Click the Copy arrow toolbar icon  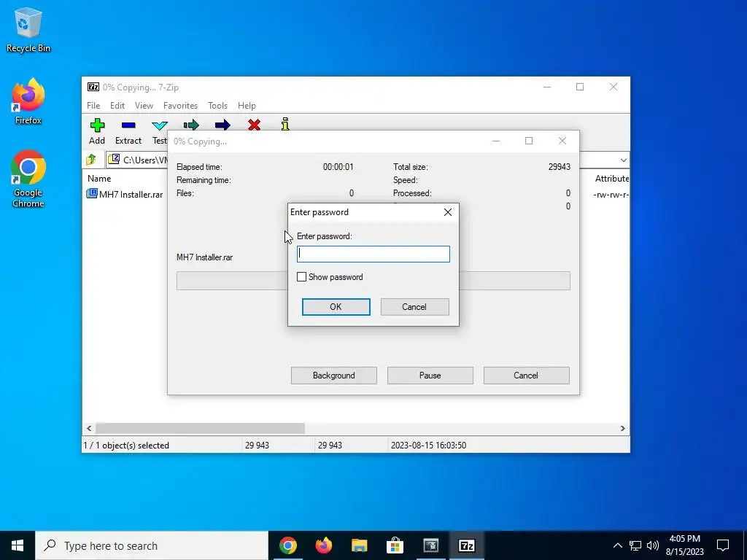pyautogui.click(x=191, y=125)
